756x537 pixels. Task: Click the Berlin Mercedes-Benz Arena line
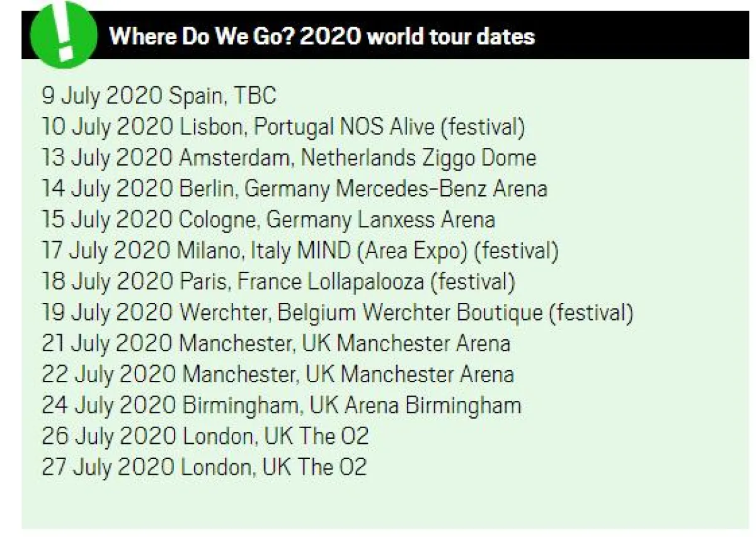click(x=294, y=188)
